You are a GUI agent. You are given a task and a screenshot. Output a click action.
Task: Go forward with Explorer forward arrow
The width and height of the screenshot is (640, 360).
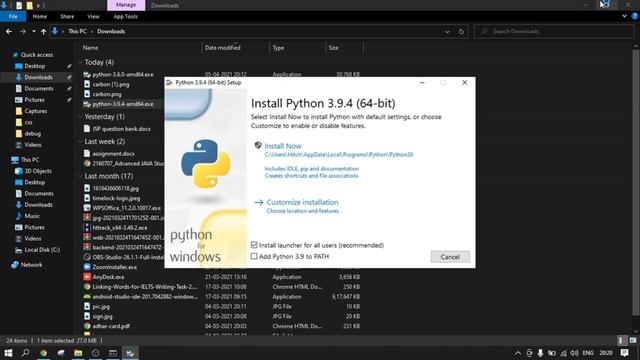23,31
